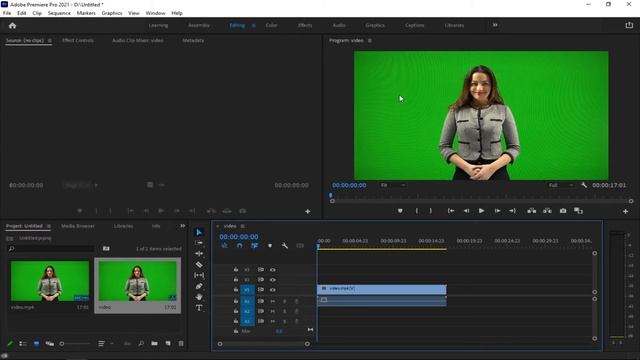Create new bin in Project panel
The height and width of the screenshot is (360, 640).
point(154,344)
